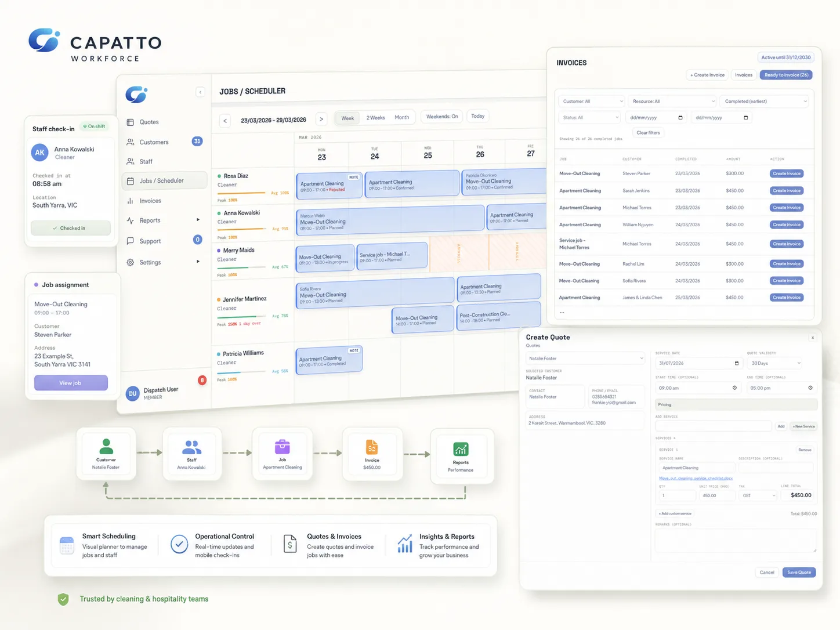Image resolution: width=840 pixels, height=630 pixels.
Task: Click the AK avatar for Anna Kowalski
Action: 39,153
